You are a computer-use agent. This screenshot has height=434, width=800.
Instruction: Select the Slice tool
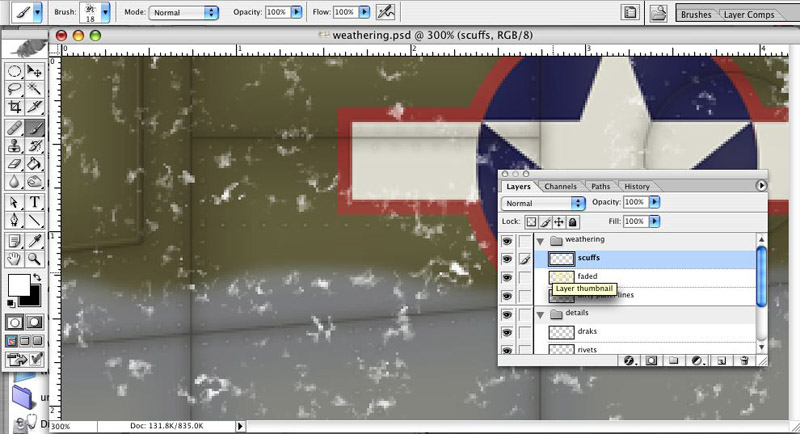tap(34, 107)
